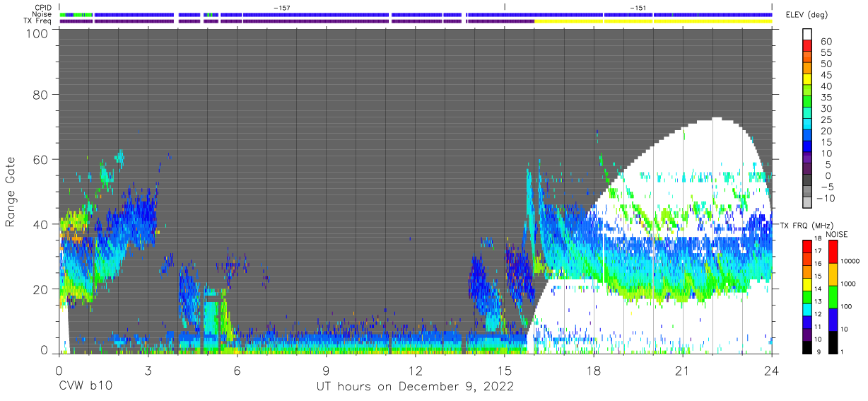Select the 'CPID' row label

pos(43,7)
